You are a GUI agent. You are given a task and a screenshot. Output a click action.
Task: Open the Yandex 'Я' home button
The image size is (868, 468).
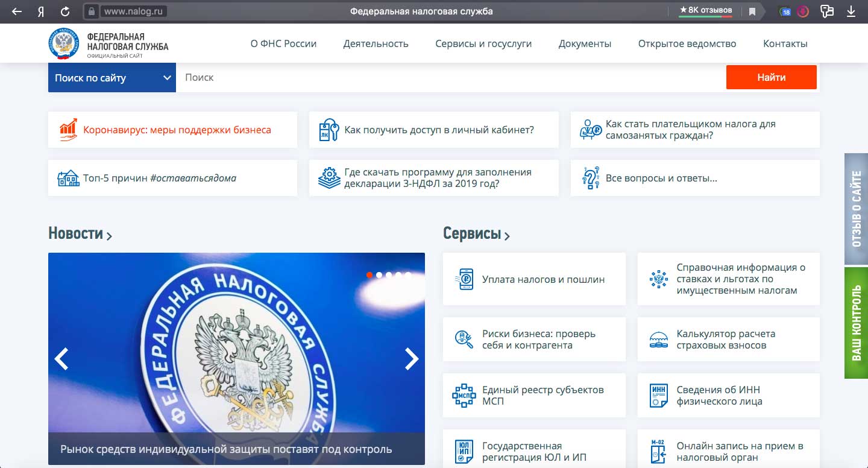[x=41, y=11]
